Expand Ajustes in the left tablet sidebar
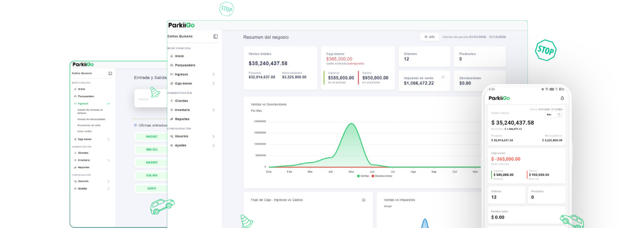This screenshot has height=228, width=644. [109, 188]
